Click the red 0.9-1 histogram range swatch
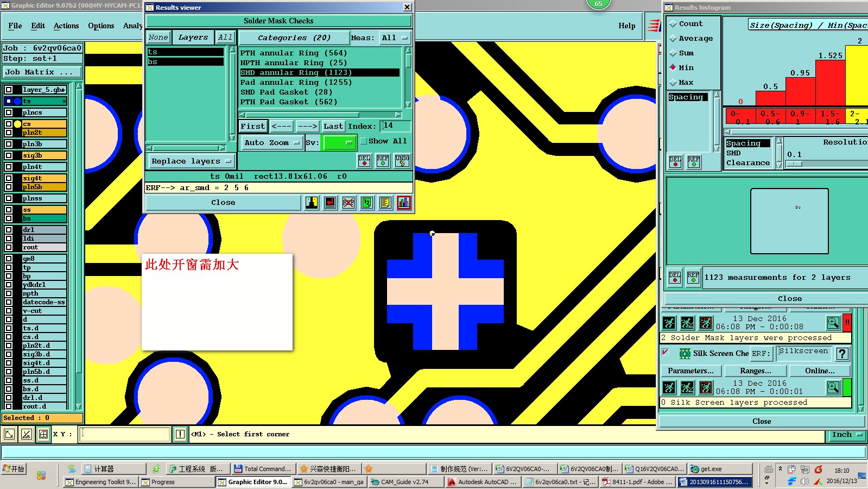Image resolution: width=868 pixels, height=489 pixels. click(800, 117)
